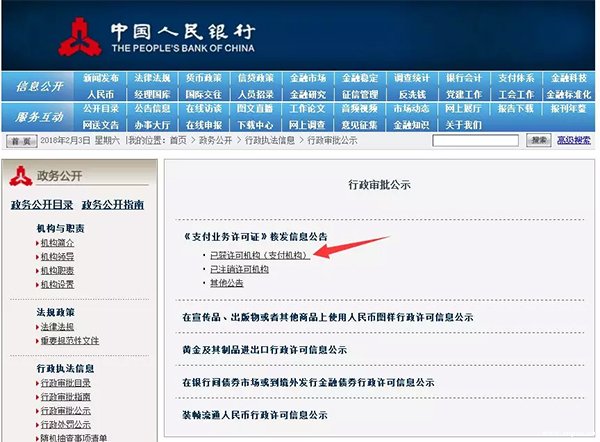
Task: Select 人员招录 in navigation bar
Action: click(256, 95)
